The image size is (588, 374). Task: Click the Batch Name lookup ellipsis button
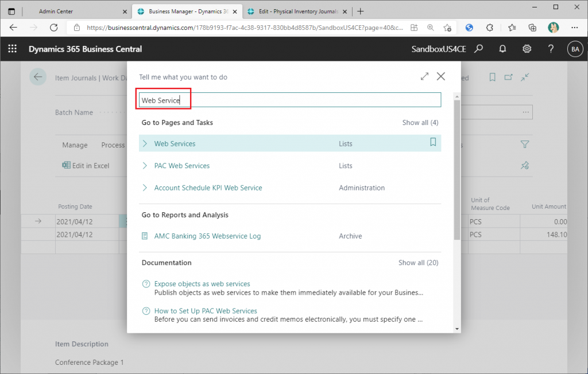point(526,112)
